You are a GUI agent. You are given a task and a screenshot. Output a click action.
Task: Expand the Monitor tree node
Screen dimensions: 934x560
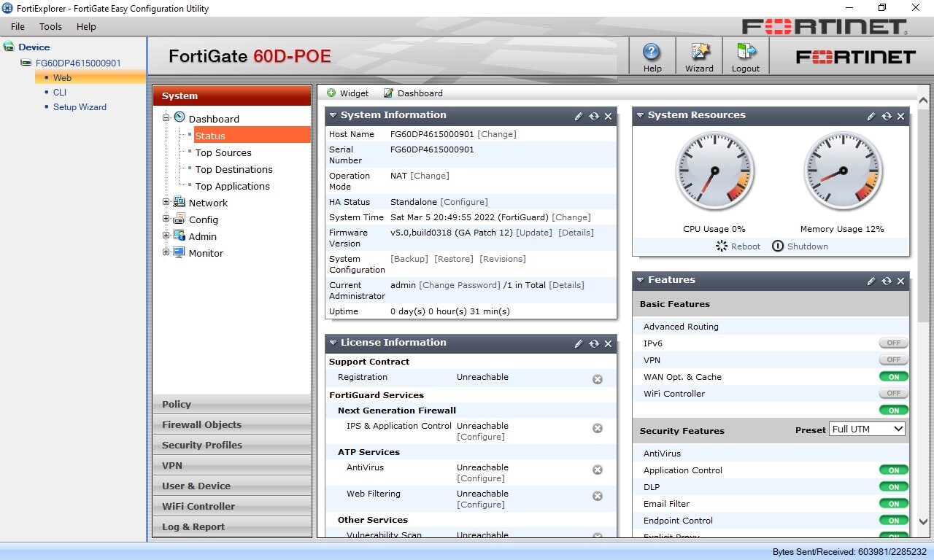[166, 252]
